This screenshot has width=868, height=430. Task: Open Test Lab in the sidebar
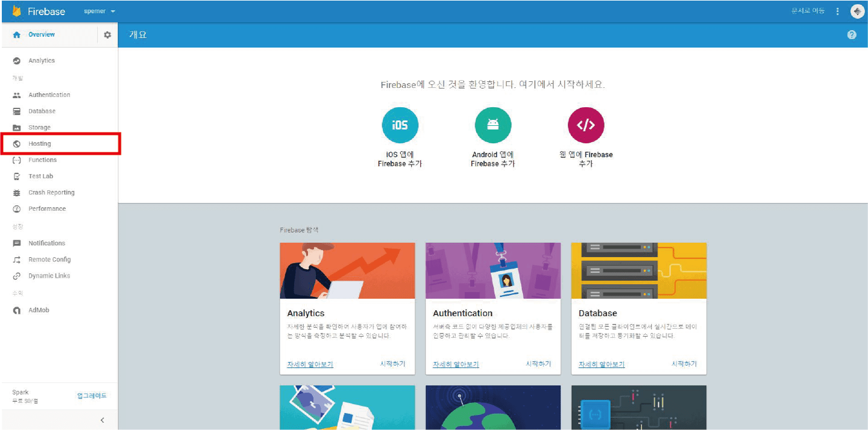(41, 176)
